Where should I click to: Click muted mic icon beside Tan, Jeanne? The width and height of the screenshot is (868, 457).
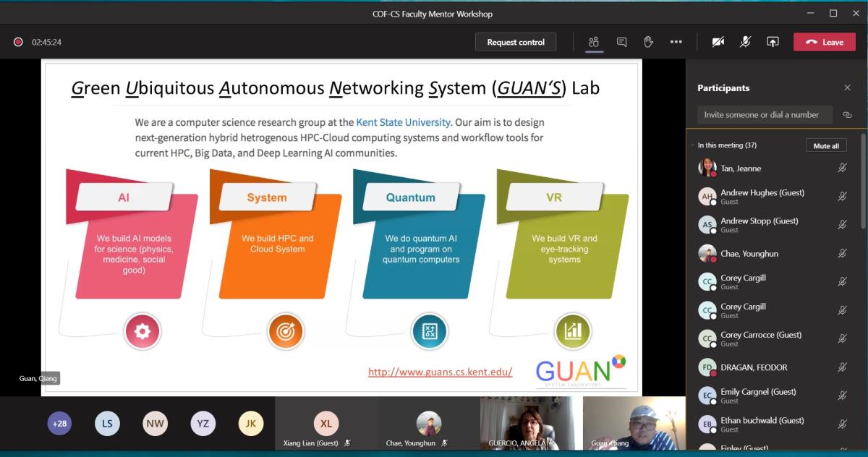click(x=842, y=168)
